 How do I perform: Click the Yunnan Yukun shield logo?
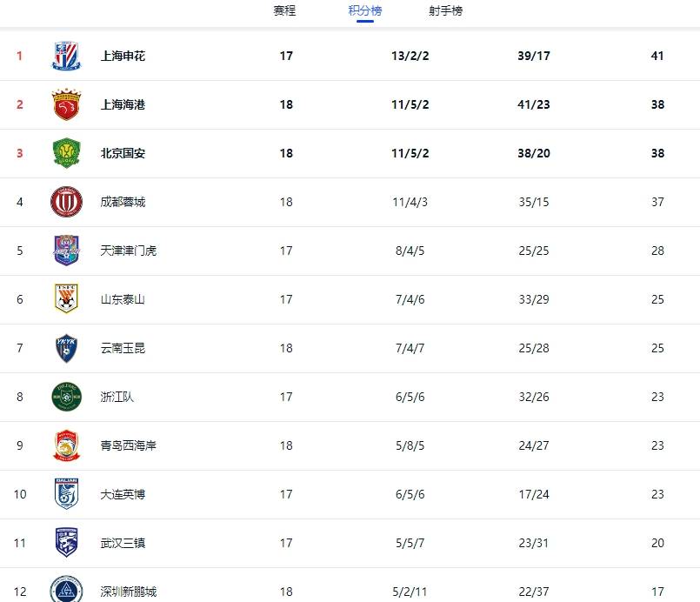point(66,348)
